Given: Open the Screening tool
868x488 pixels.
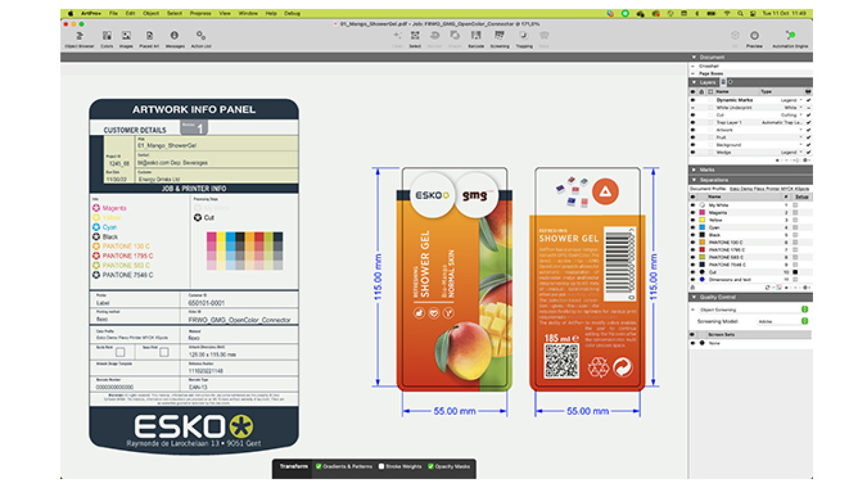Looking at the screenshot, I should tap(500, 39).
